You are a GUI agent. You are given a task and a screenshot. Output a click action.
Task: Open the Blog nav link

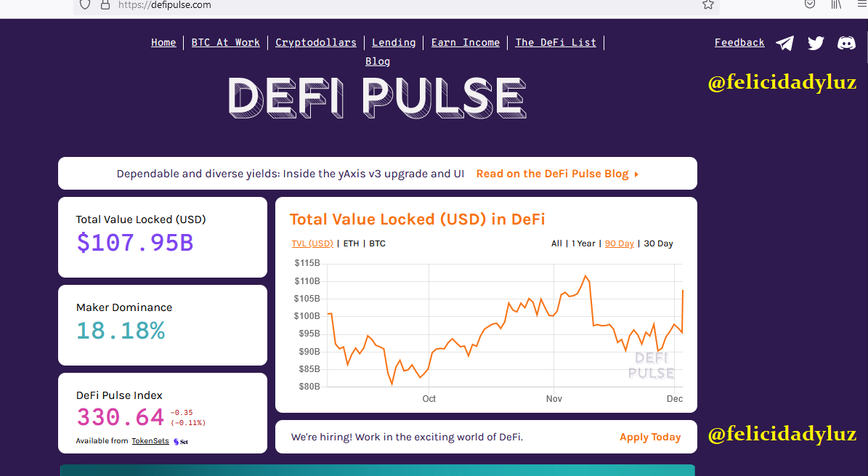pyautogui.click(x=378, y=62)
